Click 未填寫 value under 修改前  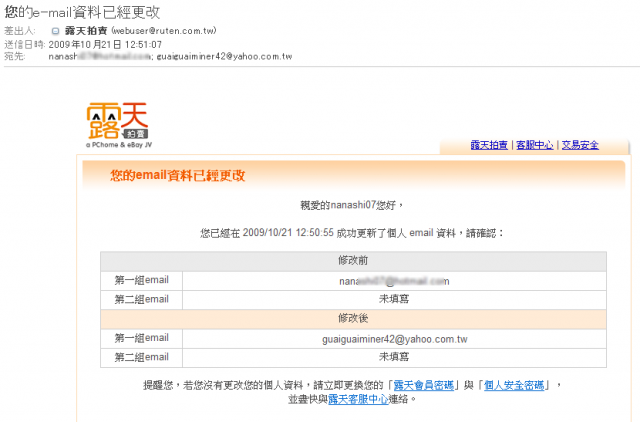(x=394, y=299)
